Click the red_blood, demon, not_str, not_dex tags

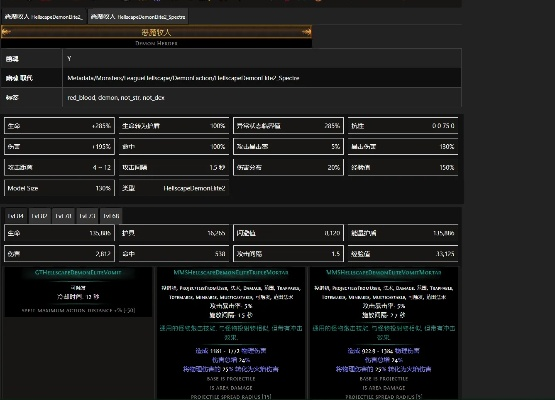click(116, 97)
